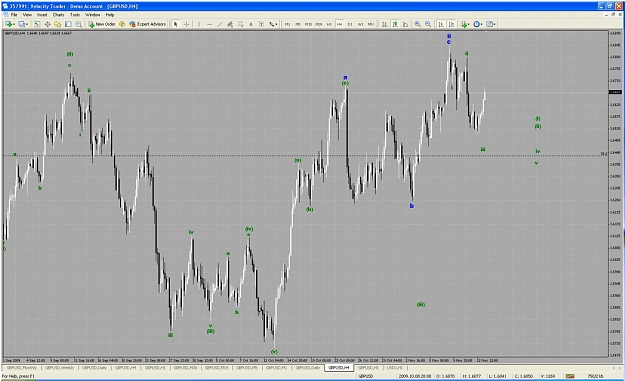This screenshot has width=625, height=381.
Task: Toggle the H1 timeframe button
Action: click(329, 24)
